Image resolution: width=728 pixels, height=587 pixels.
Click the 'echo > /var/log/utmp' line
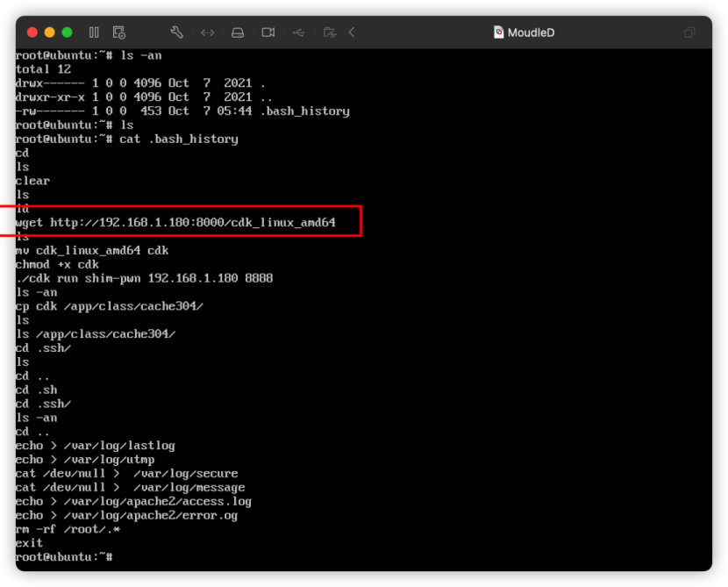pos(85,460)
